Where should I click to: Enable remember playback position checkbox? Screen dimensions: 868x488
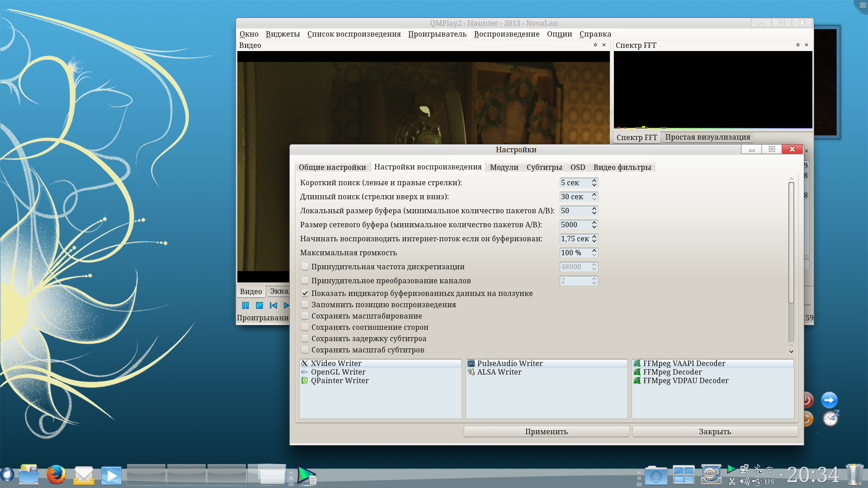pos(305,305)
